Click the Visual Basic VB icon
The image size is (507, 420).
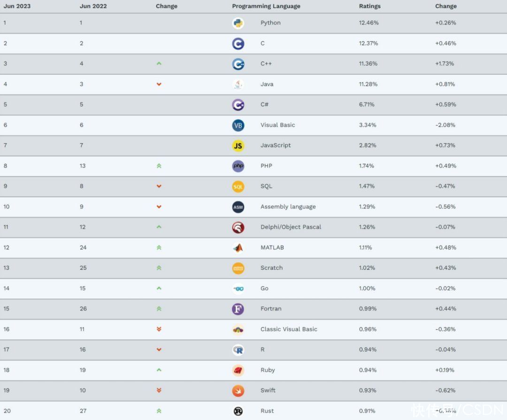(238, 125)
